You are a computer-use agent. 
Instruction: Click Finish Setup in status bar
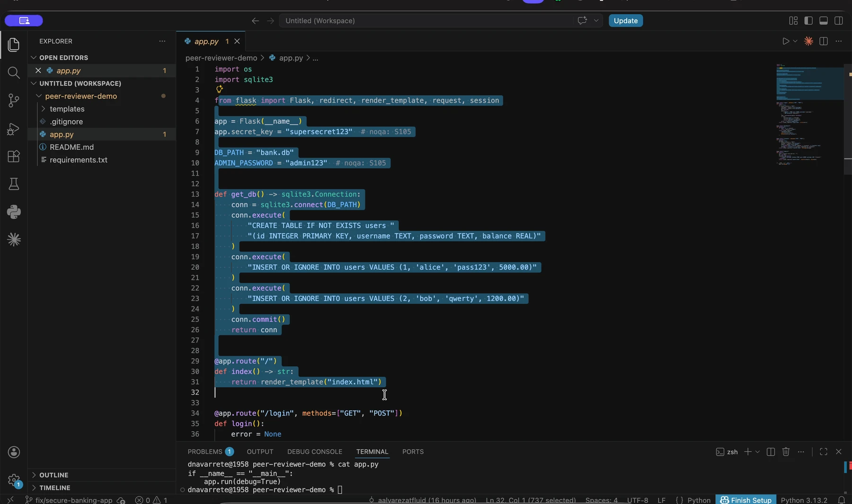pyautogui.click(x=746, y=500)
